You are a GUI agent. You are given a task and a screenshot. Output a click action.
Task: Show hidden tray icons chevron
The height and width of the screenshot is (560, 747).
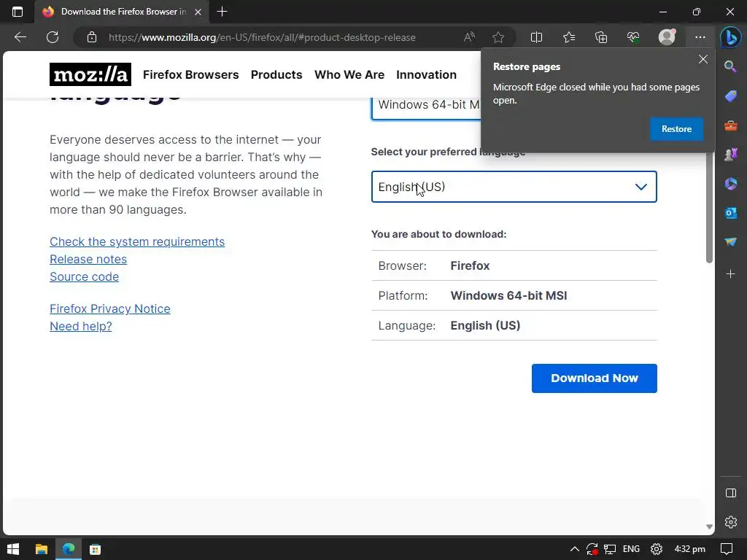[575, 549]
